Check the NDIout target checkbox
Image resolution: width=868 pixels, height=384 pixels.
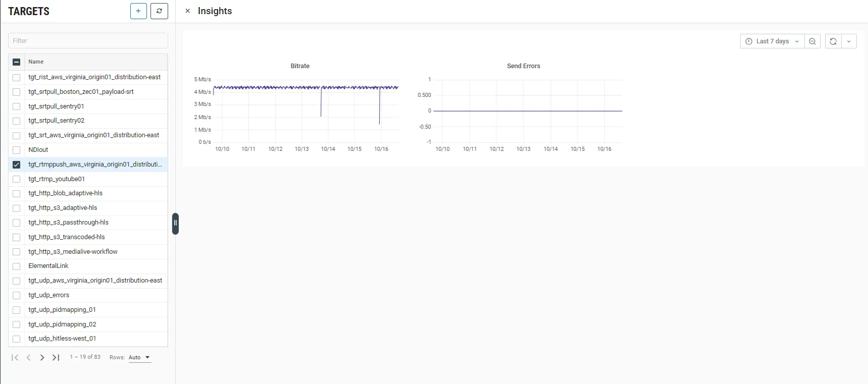[x=17, y=150]
